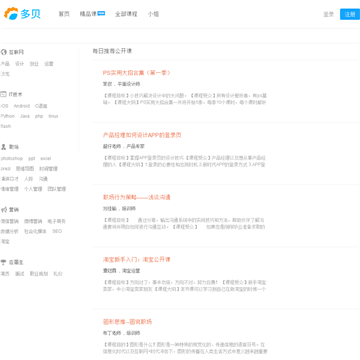Screen dimensions: 360x360
Task: Select 个人管理 under 职场
Action: click(x=33, y=189)
